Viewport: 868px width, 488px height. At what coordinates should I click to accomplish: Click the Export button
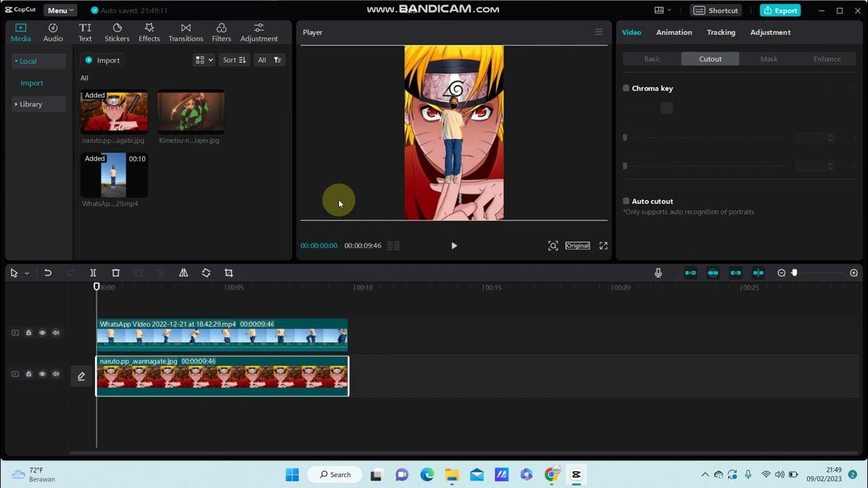pyautogui.click(x=781, y=10)
